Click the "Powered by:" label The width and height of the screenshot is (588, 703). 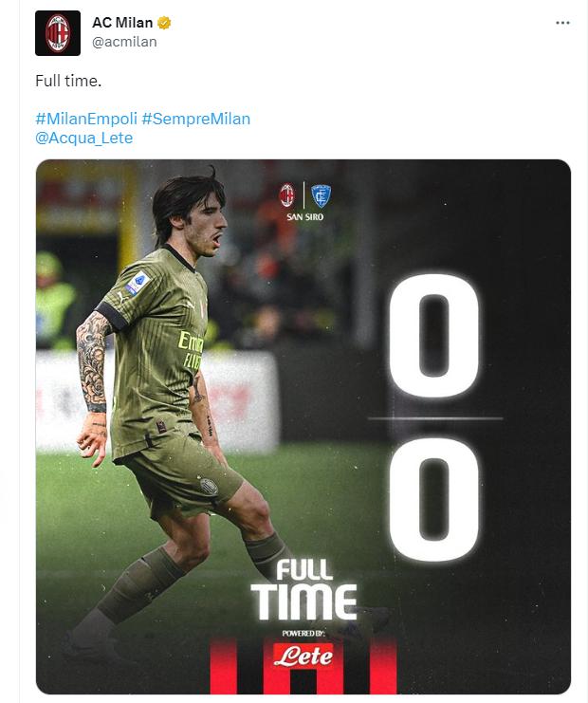tap(303, 631)
